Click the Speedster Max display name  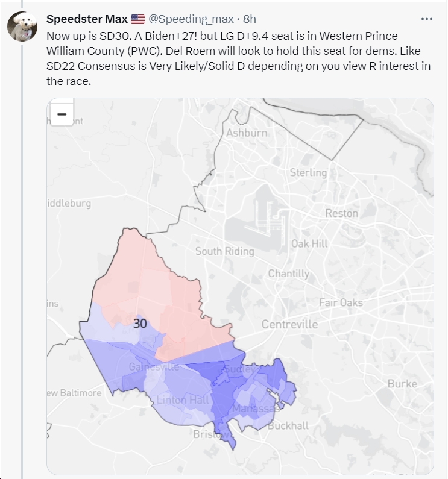pos(87,19)
